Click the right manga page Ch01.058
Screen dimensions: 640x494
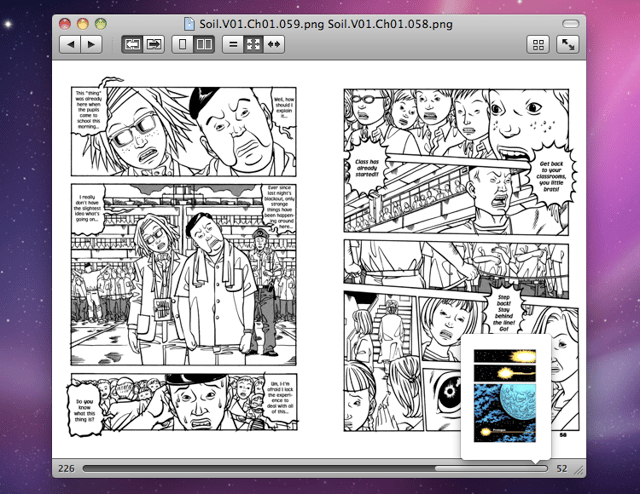tap(461, 261)
